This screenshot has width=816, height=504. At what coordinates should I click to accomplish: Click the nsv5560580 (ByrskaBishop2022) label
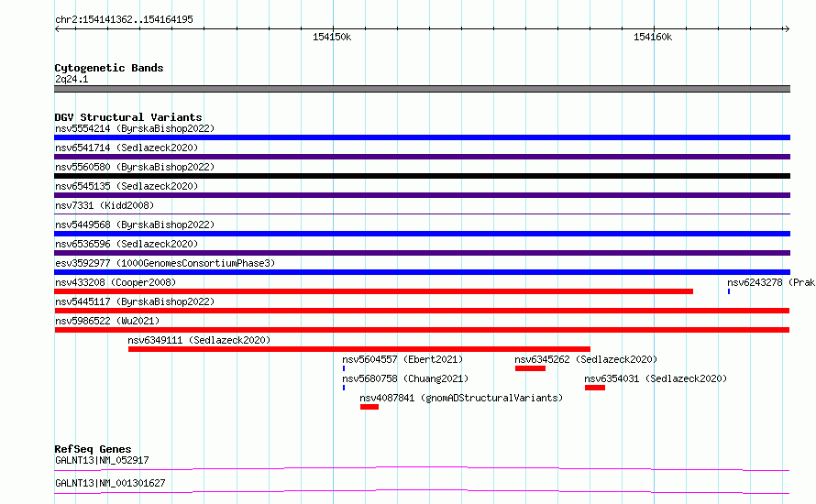coord(135,167)
